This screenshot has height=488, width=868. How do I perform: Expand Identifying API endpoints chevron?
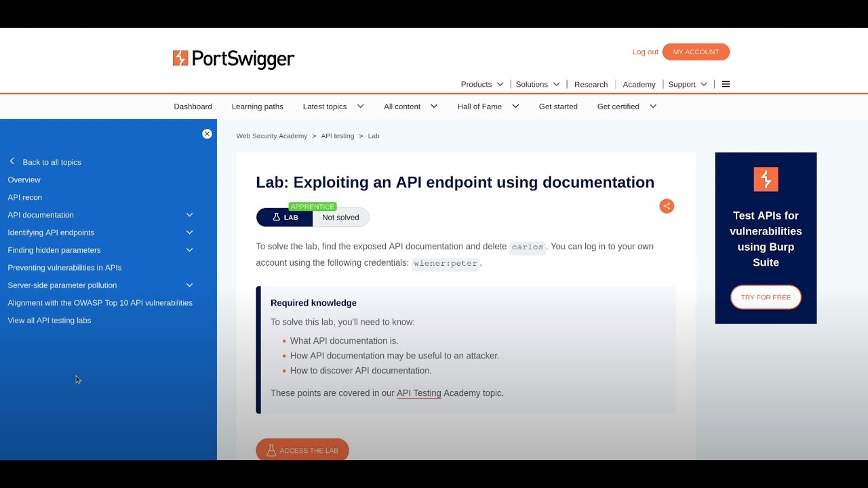coord(190,232)
